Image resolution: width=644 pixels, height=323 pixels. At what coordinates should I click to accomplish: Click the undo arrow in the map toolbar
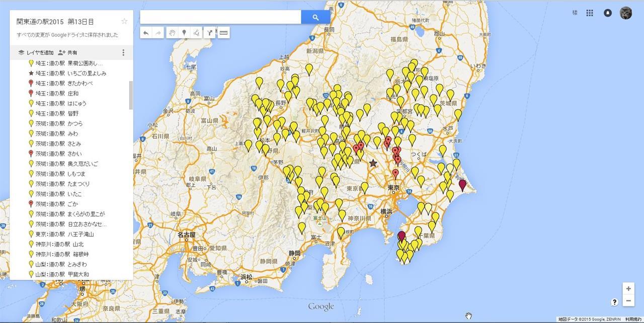point(146,33)
